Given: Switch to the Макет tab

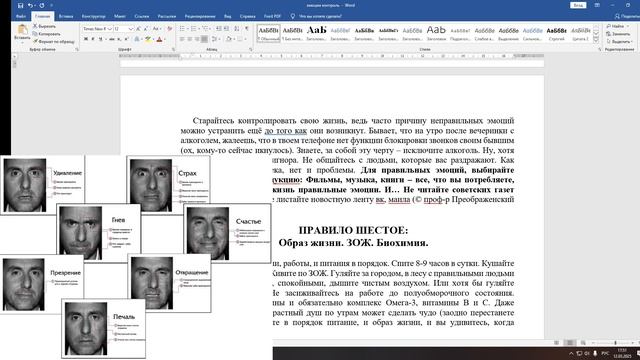Looking at the screenshot, I should tap(120, 16).
